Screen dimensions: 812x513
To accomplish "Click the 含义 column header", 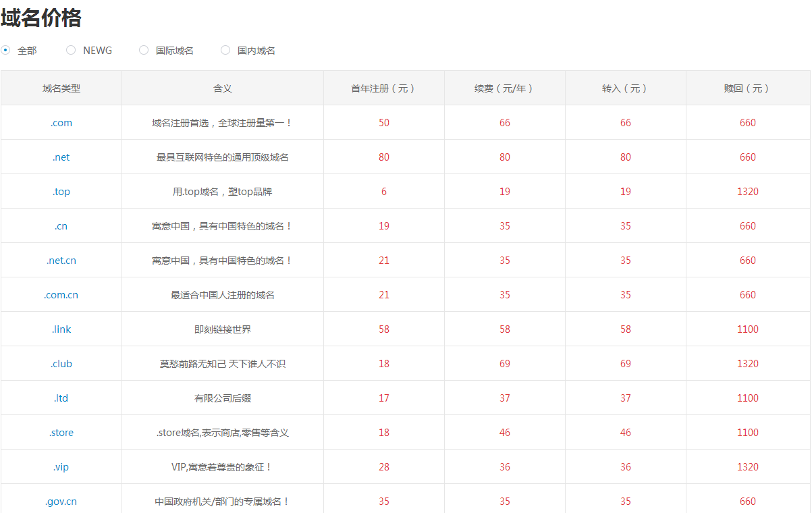I will point(223,88).
